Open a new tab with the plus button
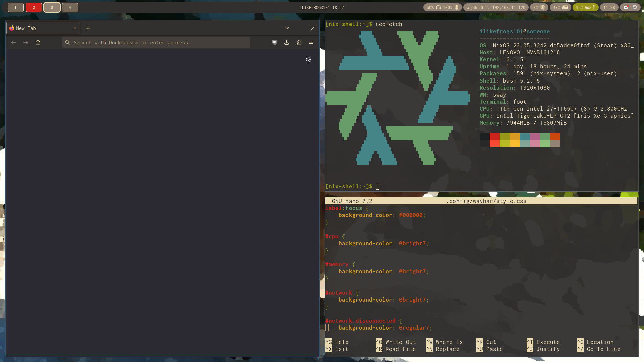Viewport: 644px width, 362px height. [88, 28]
